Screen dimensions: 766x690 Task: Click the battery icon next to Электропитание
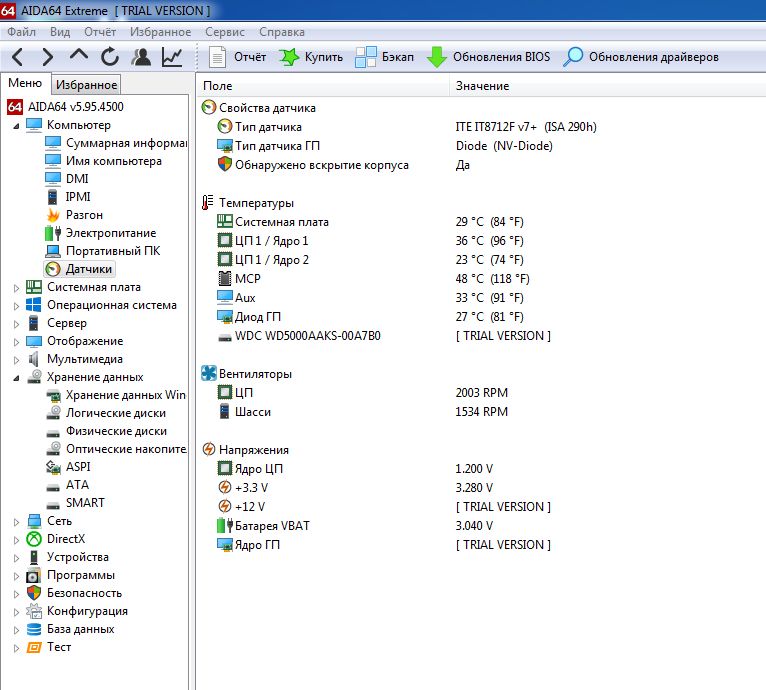(x=53, y=233)
